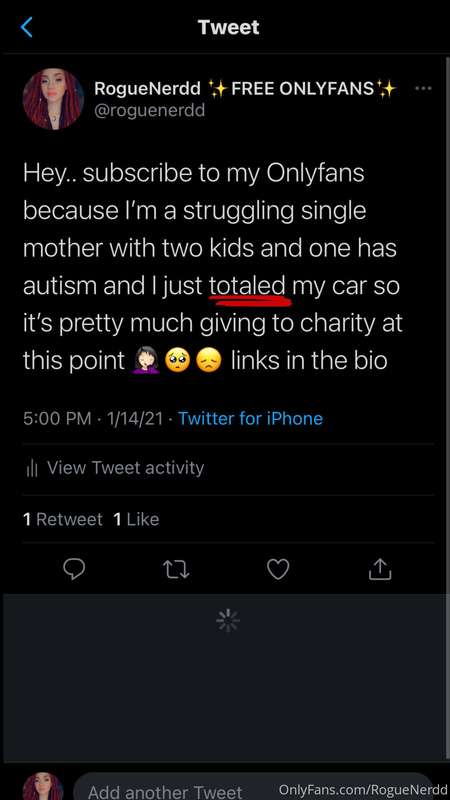
Task: Tap the small avatar beside the compose field
Action: tap(43, 787)
